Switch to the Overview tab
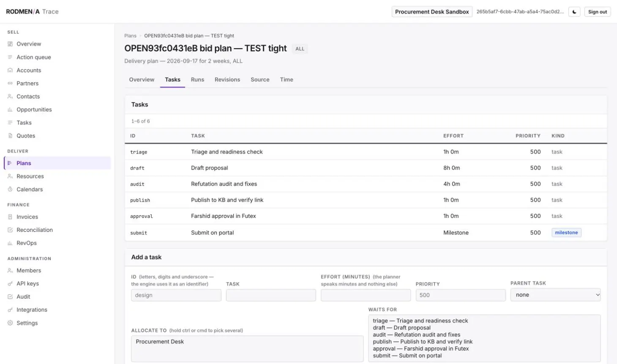The width and height of the screenshot is (617, 364). pos(142,79)
